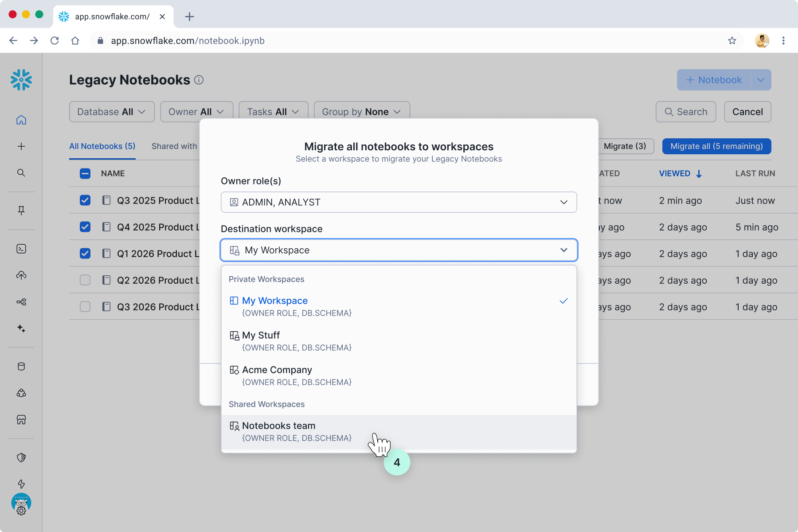Viewport: 798px width, 532px height.
Task: Open the browser profile avatar
Action: pyautogui.click(x=762, y=41)
